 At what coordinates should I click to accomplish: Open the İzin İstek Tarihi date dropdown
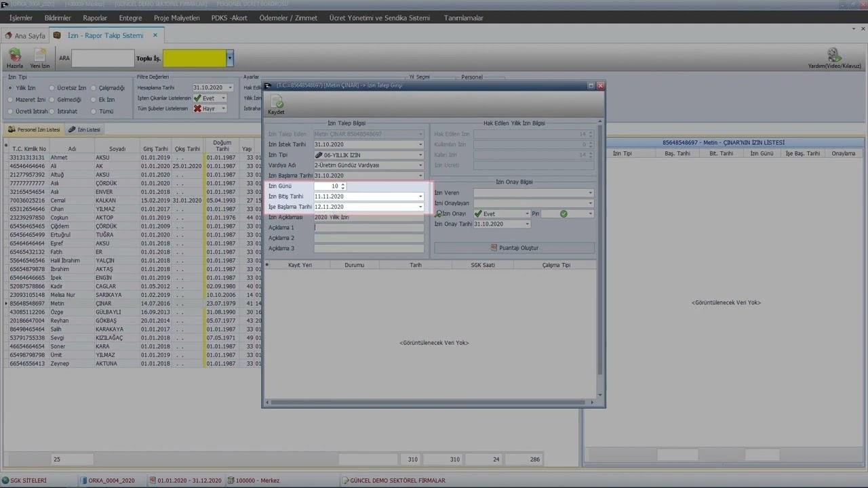(x=420, y=144)
